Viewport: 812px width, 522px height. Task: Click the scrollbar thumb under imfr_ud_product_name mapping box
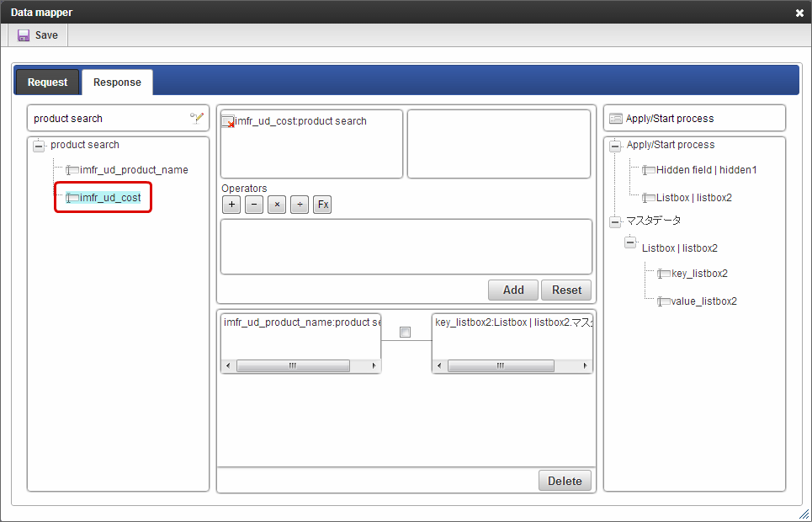point(293,366)
